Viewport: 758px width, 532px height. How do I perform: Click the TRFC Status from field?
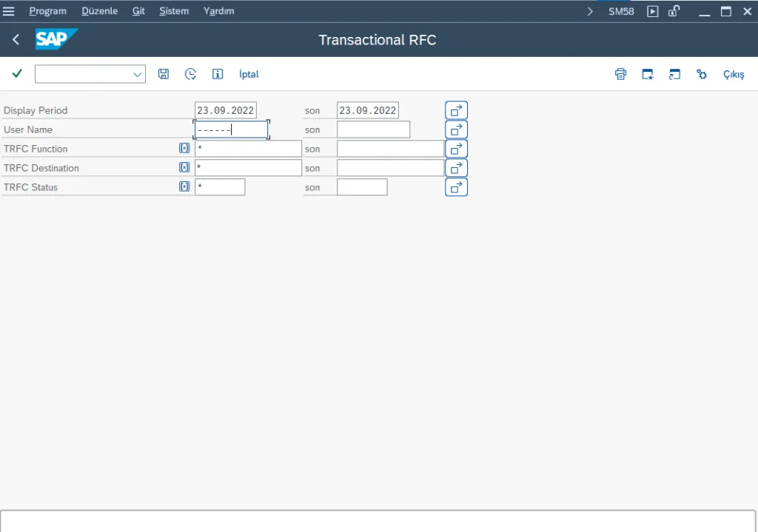tap(220, 187)
